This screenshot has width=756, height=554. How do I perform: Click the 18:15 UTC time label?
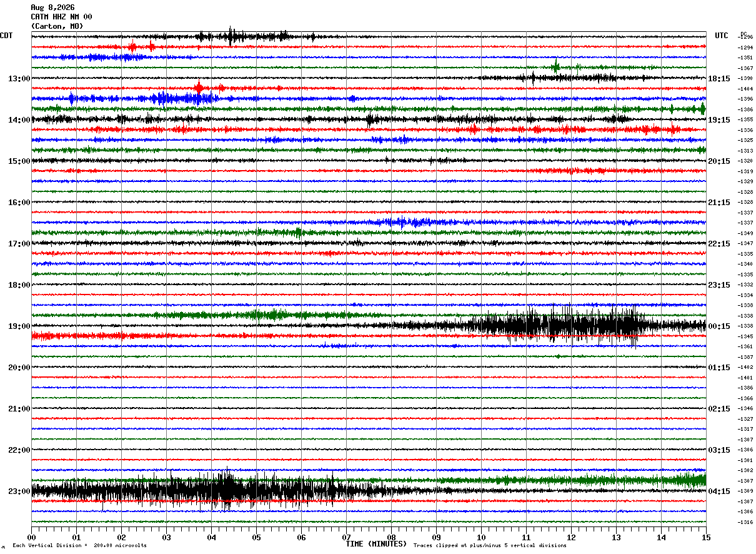point(719,79)
